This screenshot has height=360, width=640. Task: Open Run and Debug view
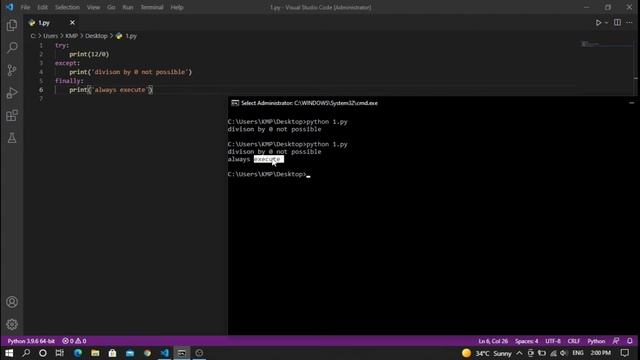(x=12, y=93)
